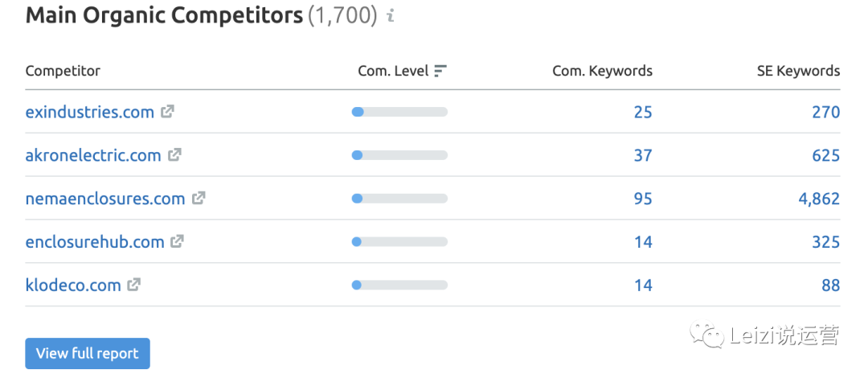Open external link icon beside klodeco.com

point(133,284)
